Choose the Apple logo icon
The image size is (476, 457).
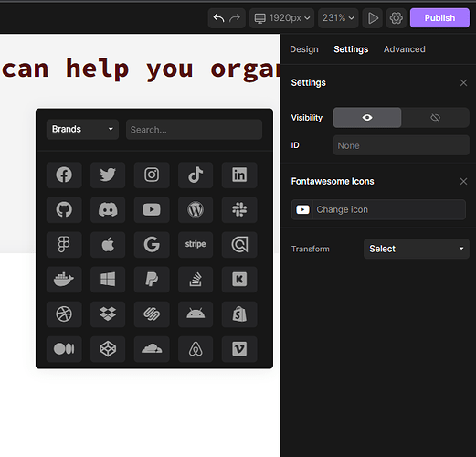pyautogui.click(x=108, y=244)
